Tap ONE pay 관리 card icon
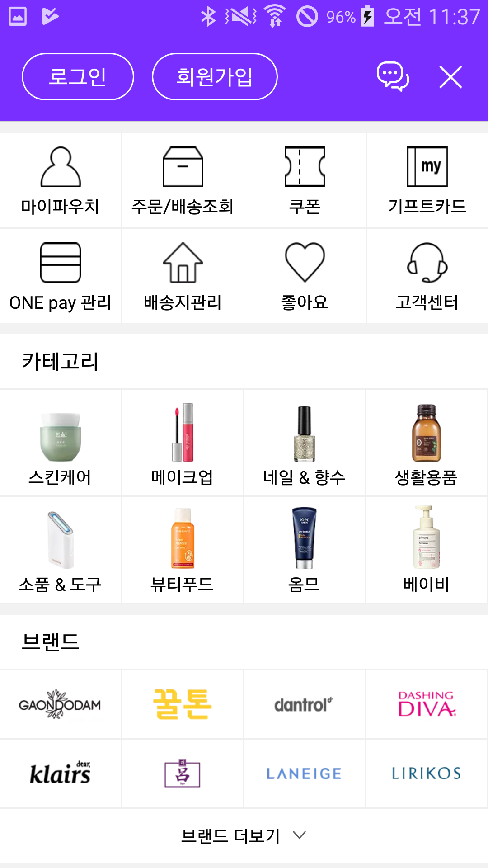The image size is (488, 868). tap(61, 263)
